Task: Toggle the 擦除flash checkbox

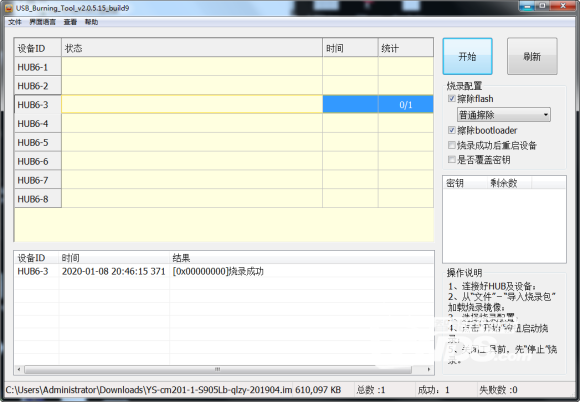Action: coord(452,98)
